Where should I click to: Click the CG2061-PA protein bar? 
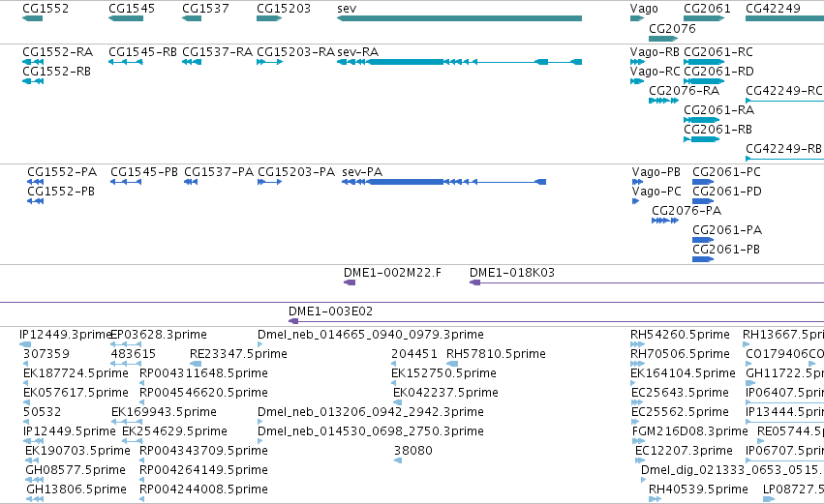click(703, 241)
